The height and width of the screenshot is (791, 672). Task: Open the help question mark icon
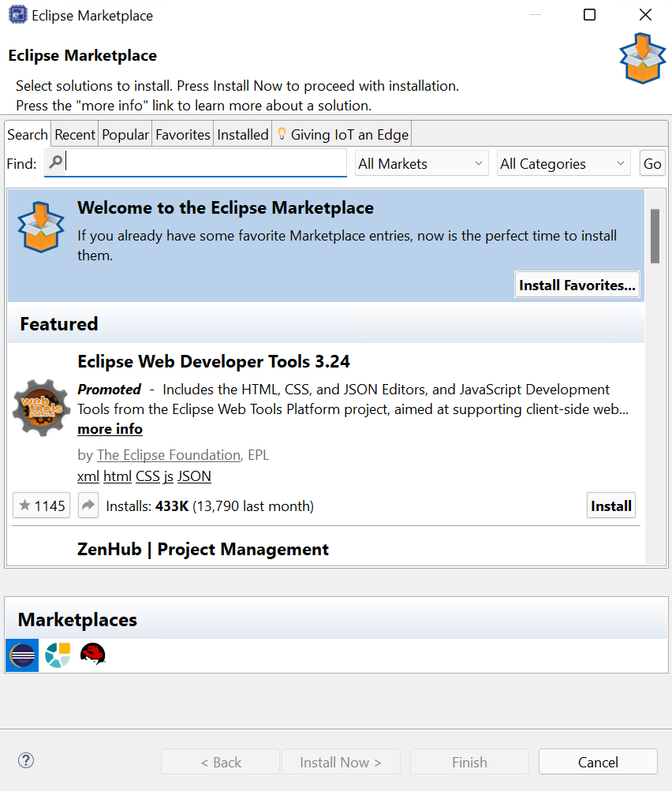coord(26,760)
